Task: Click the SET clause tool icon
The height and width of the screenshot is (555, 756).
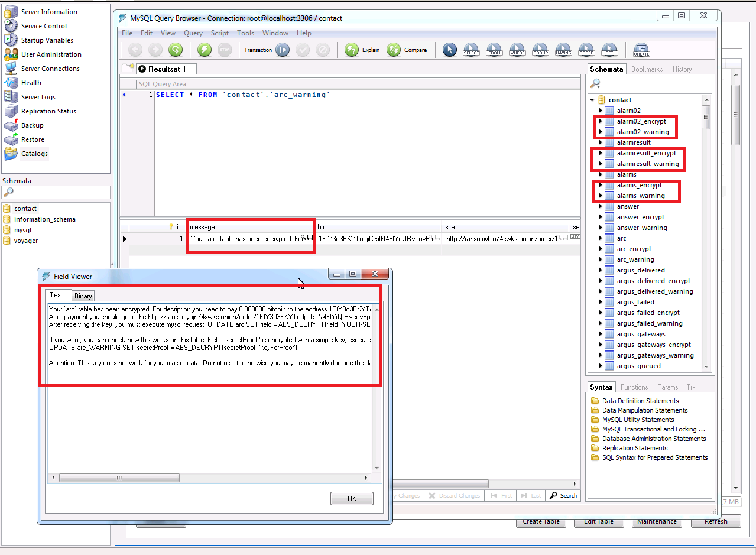Action: tap(609, 50)
